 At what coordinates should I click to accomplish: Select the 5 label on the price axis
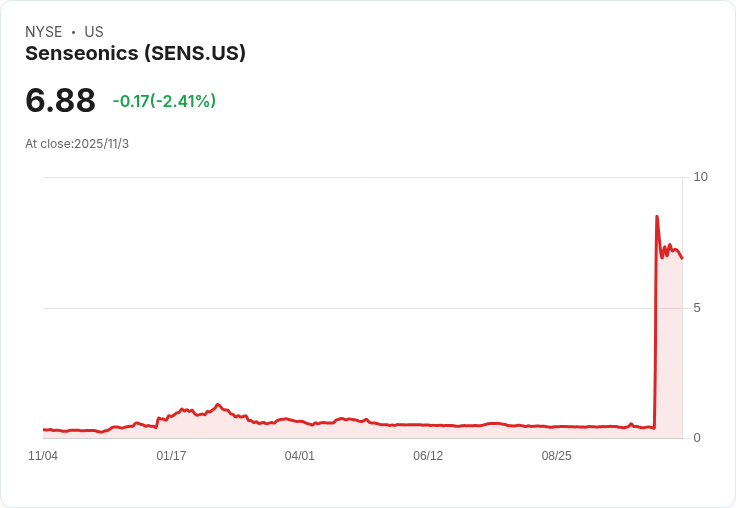point(697,308)
